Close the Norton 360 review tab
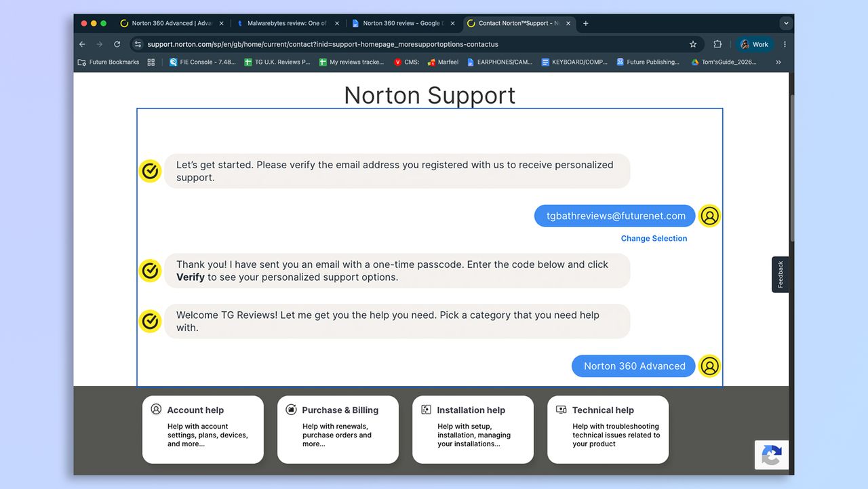This screenshot has height=489, width=868. coord(452,23)
